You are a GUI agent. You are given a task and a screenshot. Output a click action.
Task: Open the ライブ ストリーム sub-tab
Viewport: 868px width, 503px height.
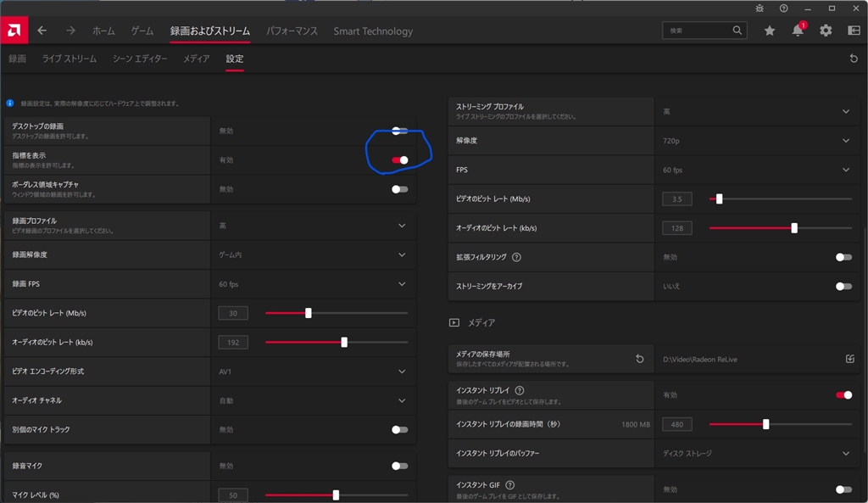(70, 59)
